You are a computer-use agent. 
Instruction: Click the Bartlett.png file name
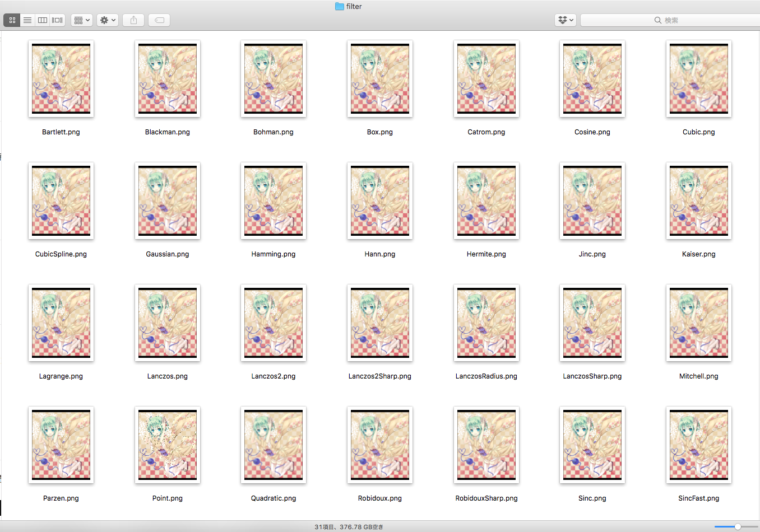61,132
